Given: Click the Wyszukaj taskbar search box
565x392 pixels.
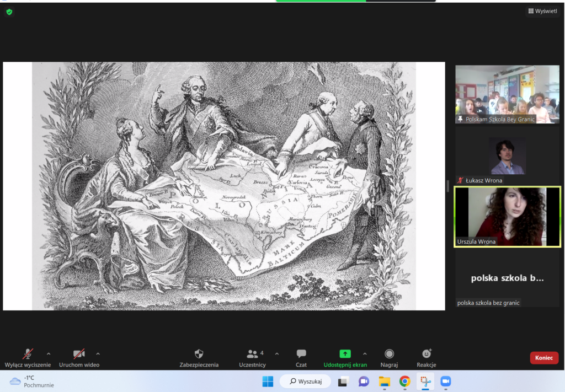Looking at the screenshot, I should point(305,381).
